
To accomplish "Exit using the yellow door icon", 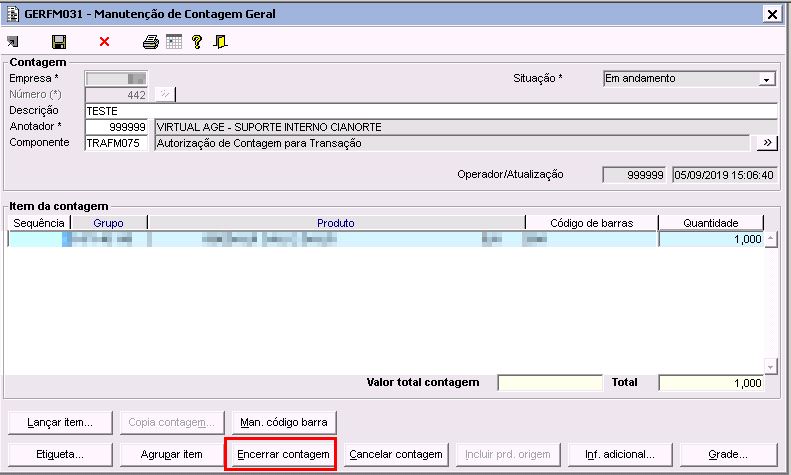I will 220,42.
